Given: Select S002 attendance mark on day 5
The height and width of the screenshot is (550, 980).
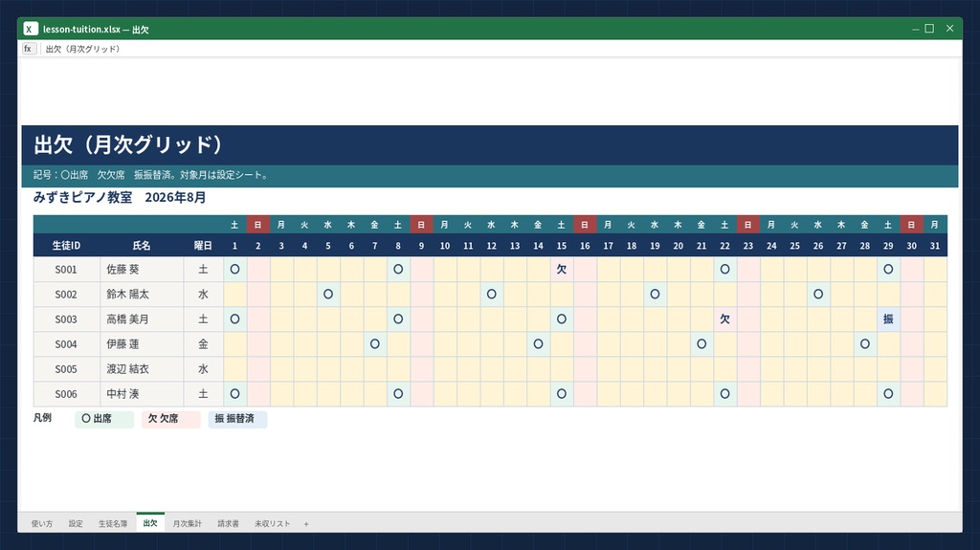Looking at the screenshot, I should 328,295.
